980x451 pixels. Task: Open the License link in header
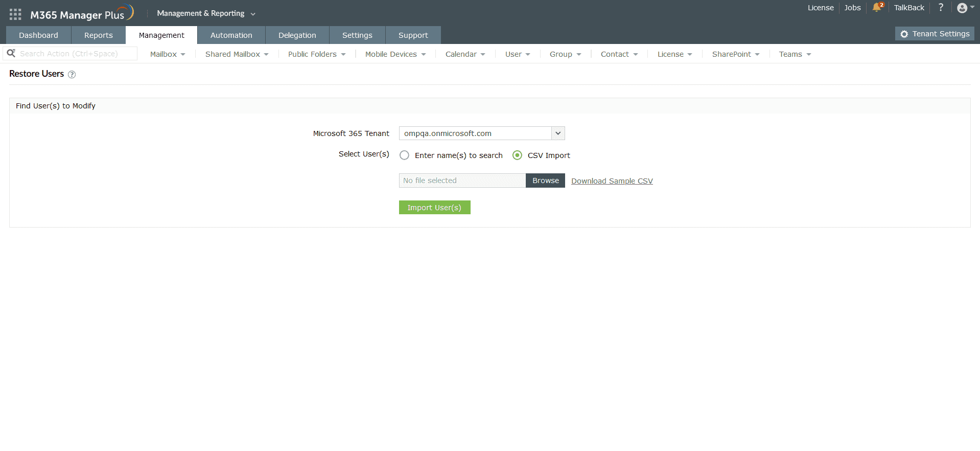coord(821,8)
